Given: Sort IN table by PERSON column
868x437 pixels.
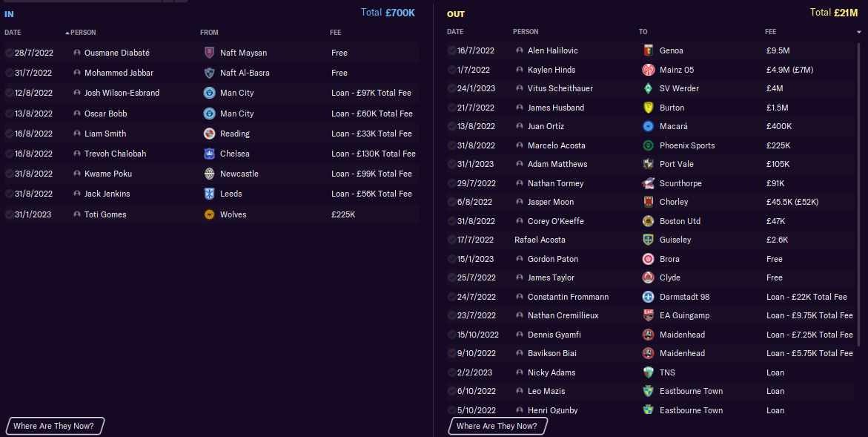Looking at the screenshot, I should pyautogui.click(x=83, y=33).
